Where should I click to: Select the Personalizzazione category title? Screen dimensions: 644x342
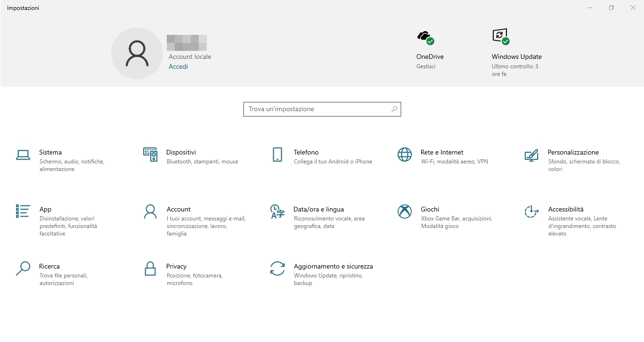point(573,152)
